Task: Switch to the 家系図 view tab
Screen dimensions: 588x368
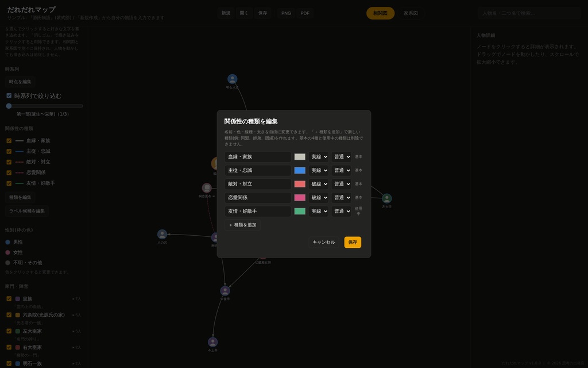Action: 411,13
